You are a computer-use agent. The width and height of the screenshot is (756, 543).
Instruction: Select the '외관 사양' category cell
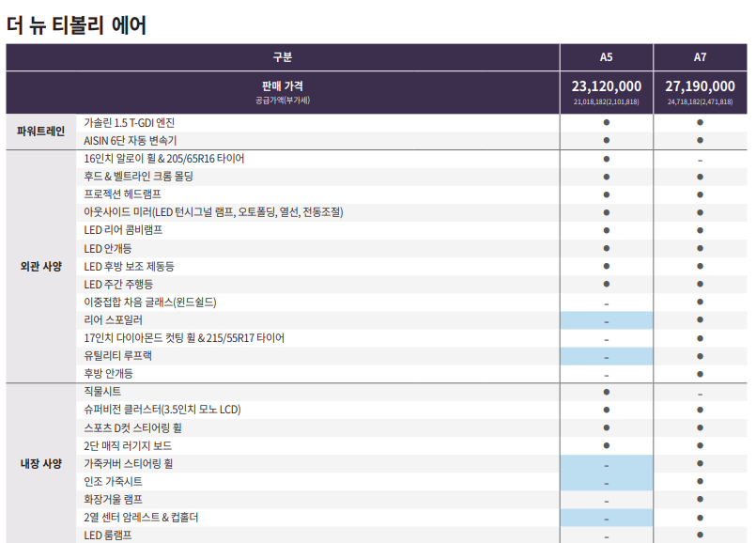(41, 267)
